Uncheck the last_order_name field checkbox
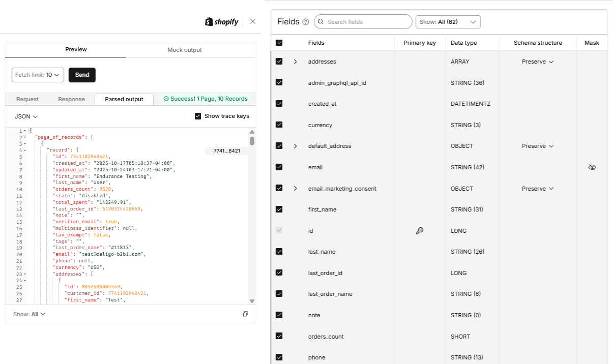Screen dimensions: 613x364 279,294
